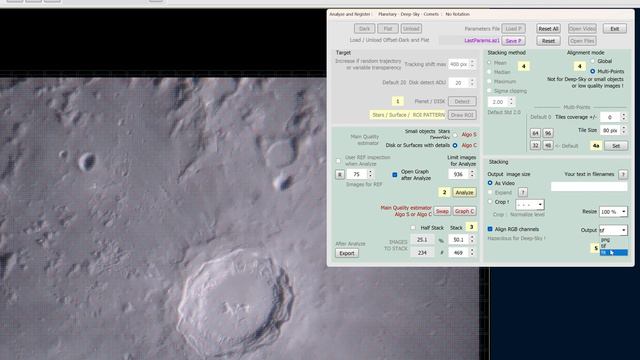This screenshot has height=360, width=640.
Task: Select Expand output image size
Action: 490,192
